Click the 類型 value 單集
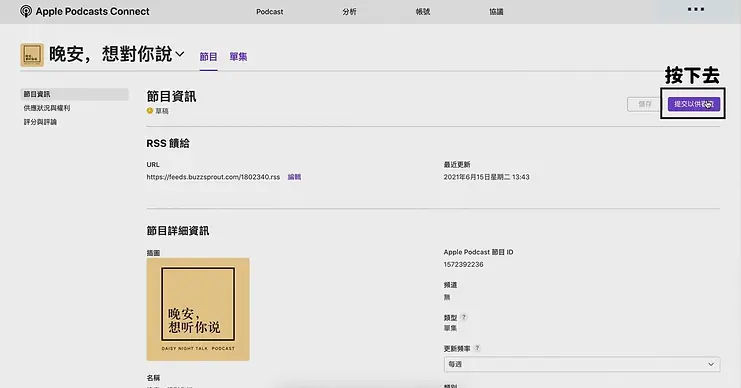 tap(450, 328)
